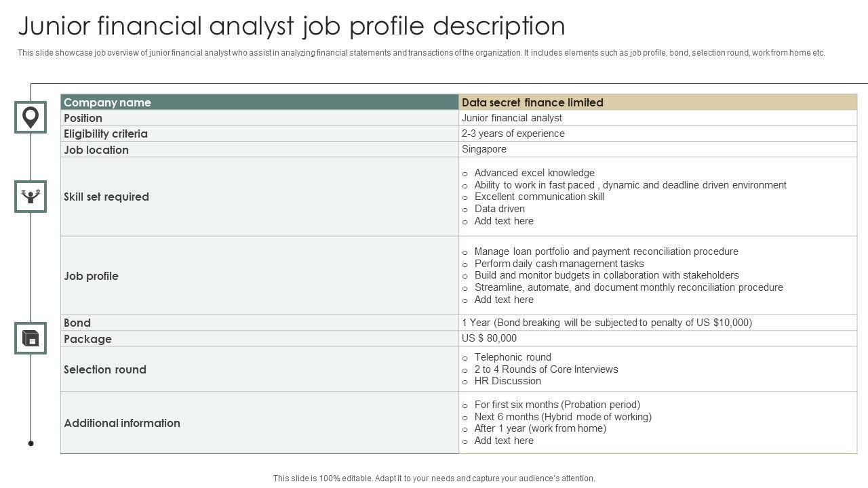Click the package box icon
Image resolution: width=868 pixels, height=488 pixels.
[x=31, y=338]
